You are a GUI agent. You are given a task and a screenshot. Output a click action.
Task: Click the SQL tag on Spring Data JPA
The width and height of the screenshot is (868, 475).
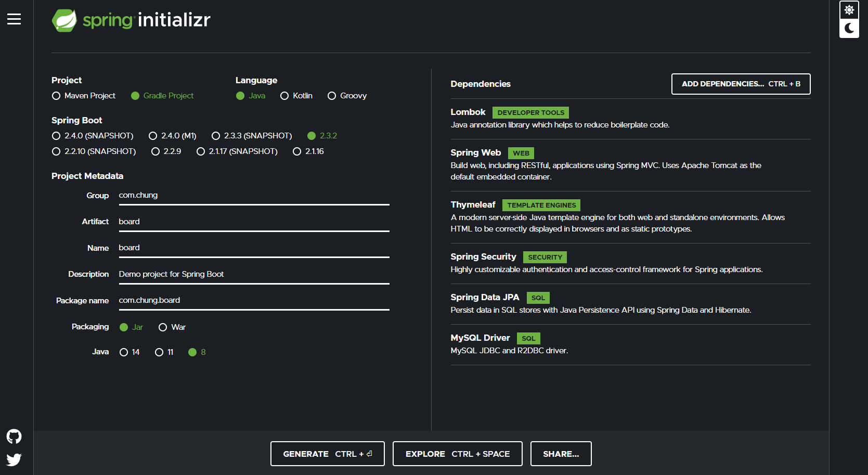pyautogui.click(x=538, y=298)
